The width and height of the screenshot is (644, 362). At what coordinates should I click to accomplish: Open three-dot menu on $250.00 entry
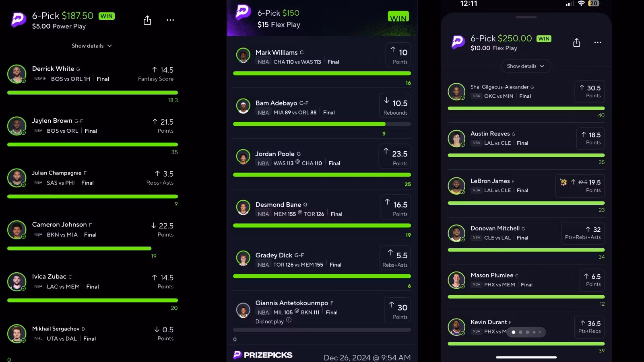pyautogui.click(x=598, y=43)
